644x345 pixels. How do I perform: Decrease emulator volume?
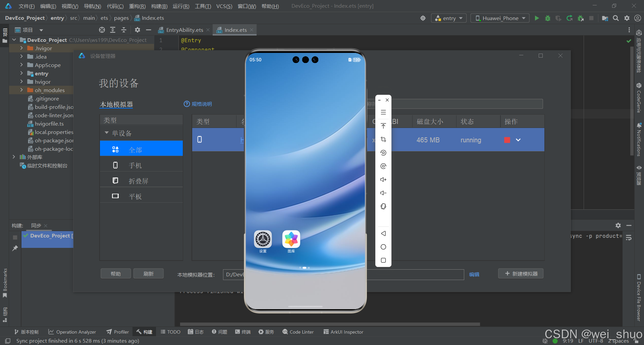(x=383, y=193)
